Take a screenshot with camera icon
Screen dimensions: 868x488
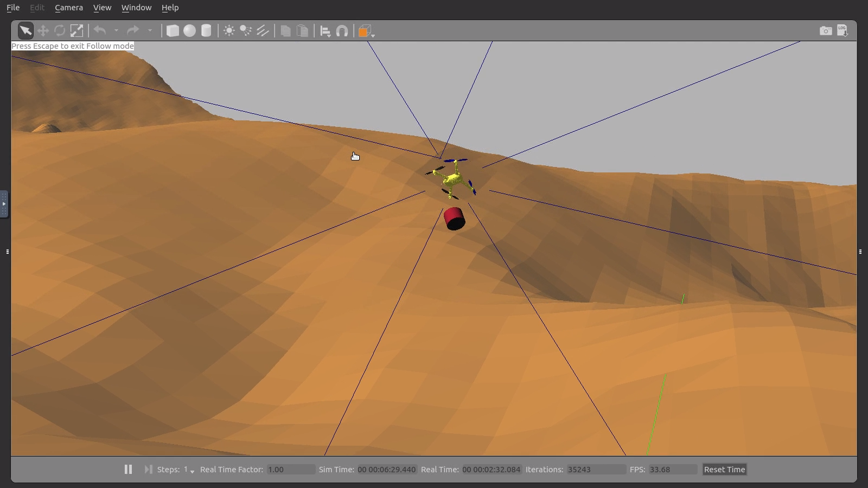point(825,31)
